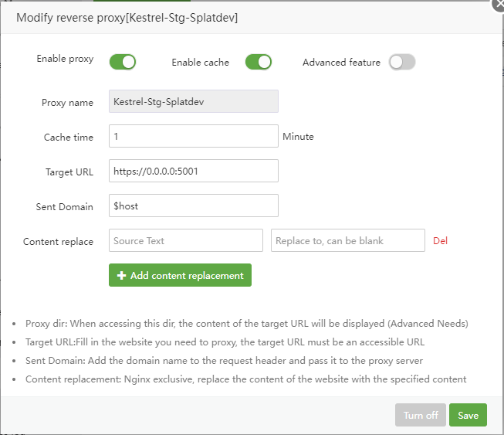Click the Source Text input

click(185, 240)
